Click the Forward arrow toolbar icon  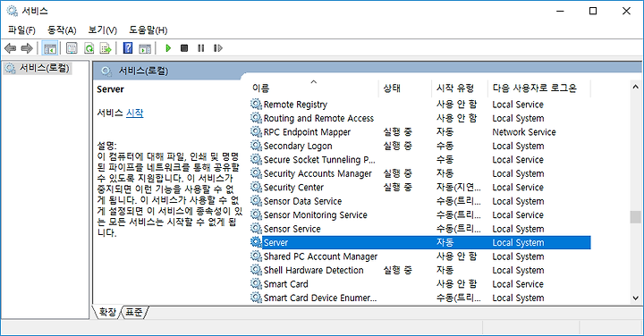[x=27, y=48]
